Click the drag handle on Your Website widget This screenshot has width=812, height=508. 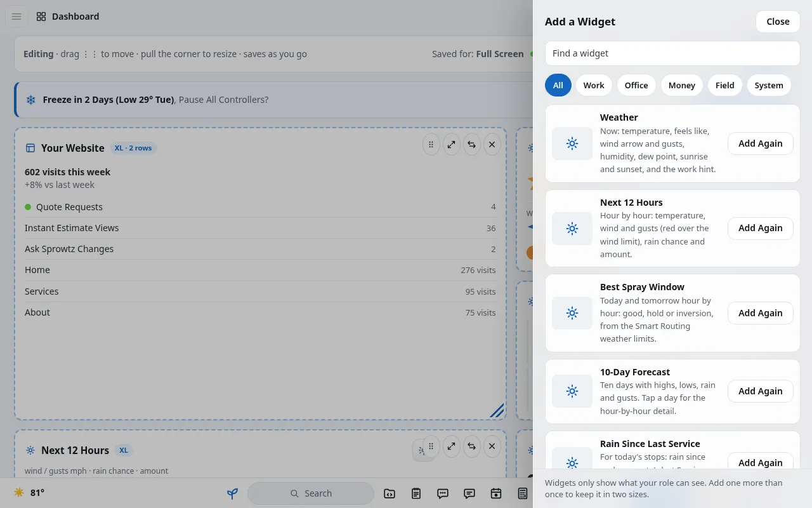431,145
